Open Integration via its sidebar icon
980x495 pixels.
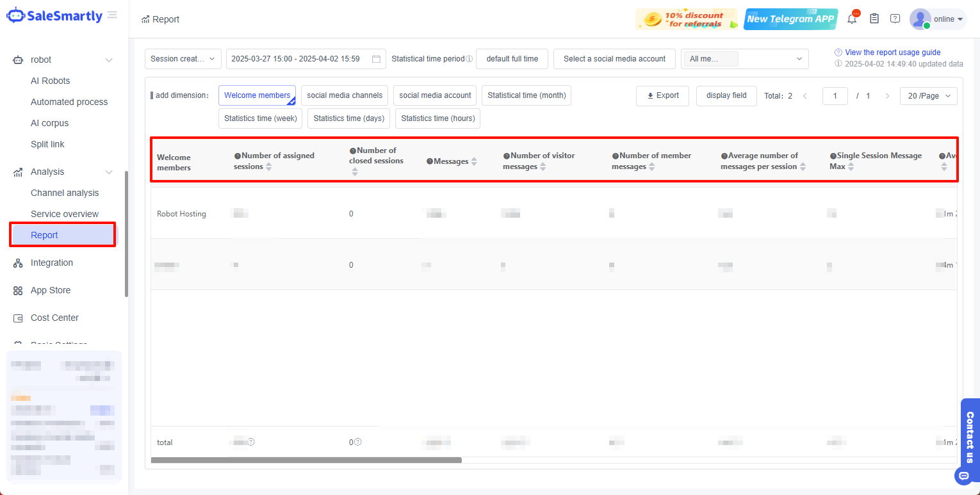click(x=17, y=263)
